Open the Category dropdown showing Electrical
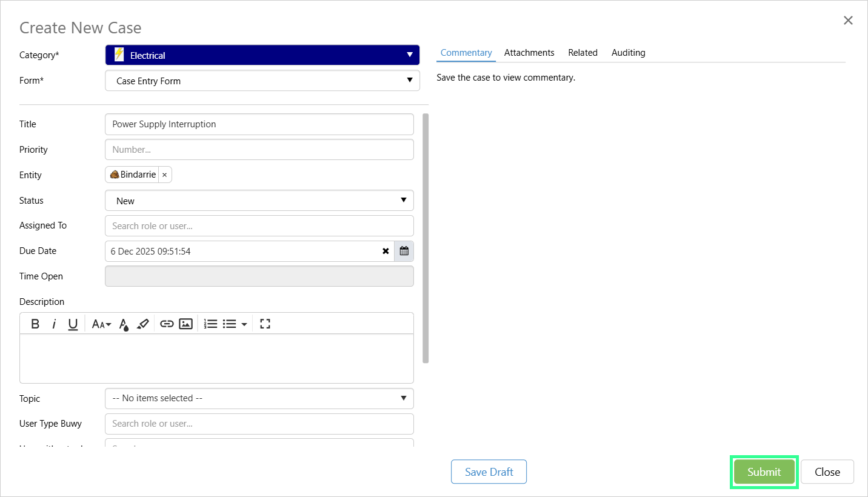Viewport: 868px width, 497px height. tap(262, 55)
